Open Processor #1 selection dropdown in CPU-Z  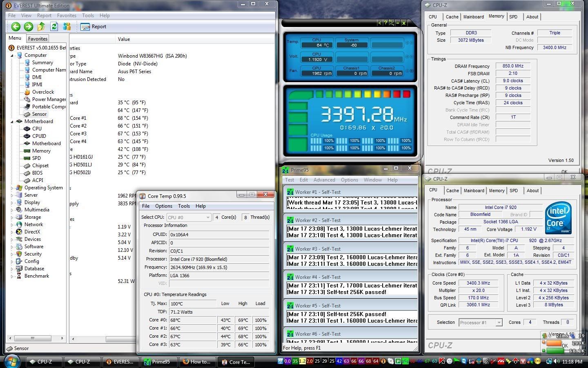[x=480, y=322]
